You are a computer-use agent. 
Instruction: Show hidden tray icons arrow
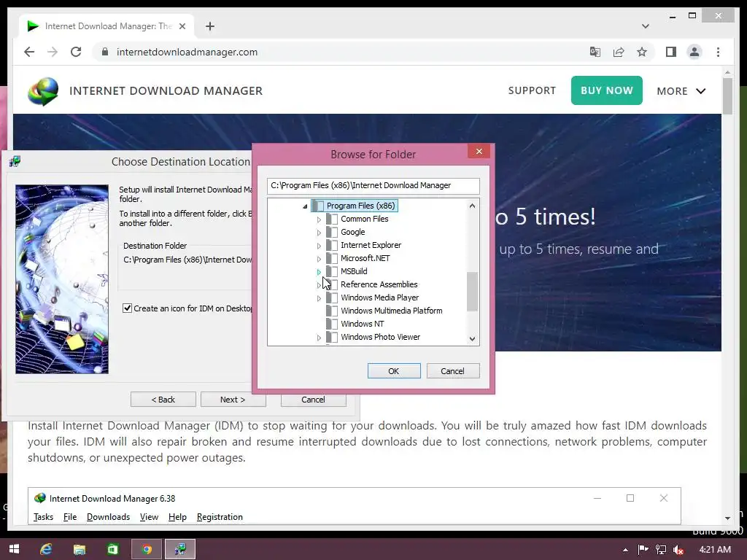click(x=625, y=550)
